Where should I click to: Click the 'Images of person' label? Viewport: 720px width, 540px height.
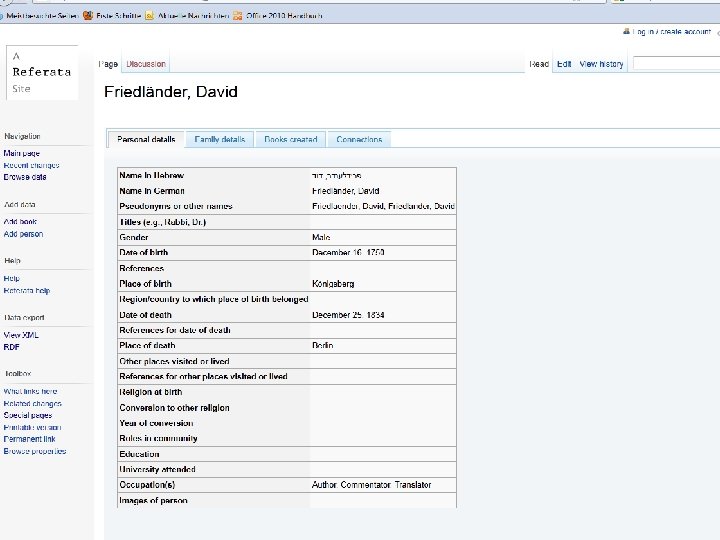[153, 500]
